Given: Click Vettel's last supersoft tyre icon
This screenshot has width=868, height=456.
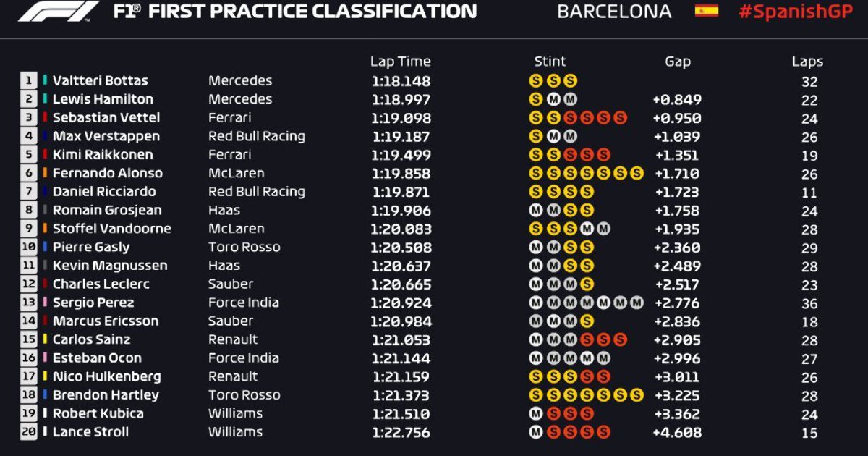Looking at the screenshot, I should pos(620,117).
